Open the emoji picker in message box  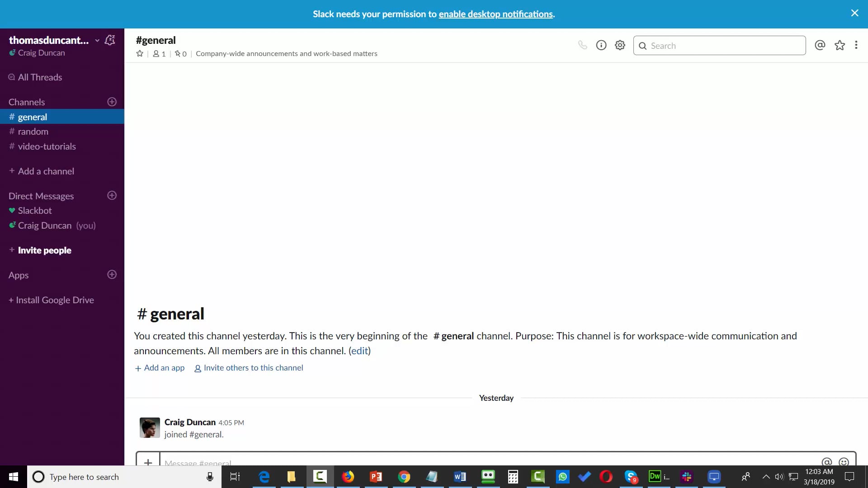pos(844,462)
